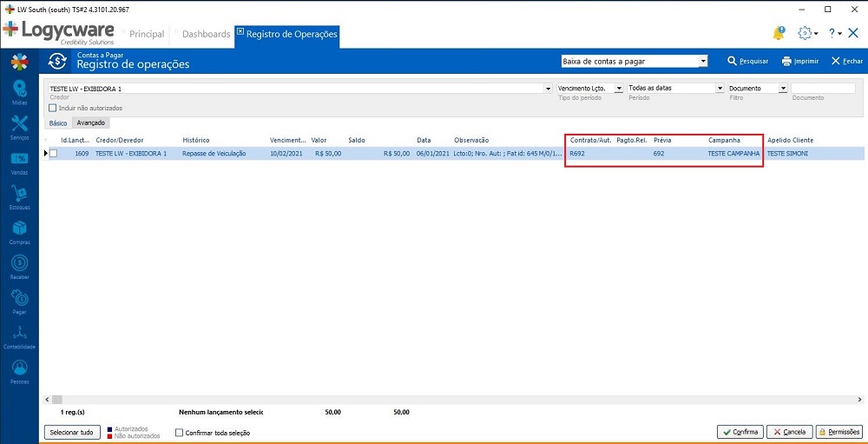Click the TESTE CAMPANHA cell

[x=733, y=154]
